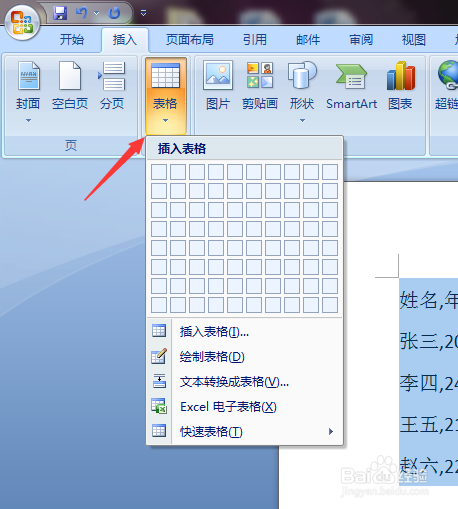Viewport: 458px width, 509px height.
Task: Open the review (审阅) ribbon tab
Action: (x=361, y=40)
